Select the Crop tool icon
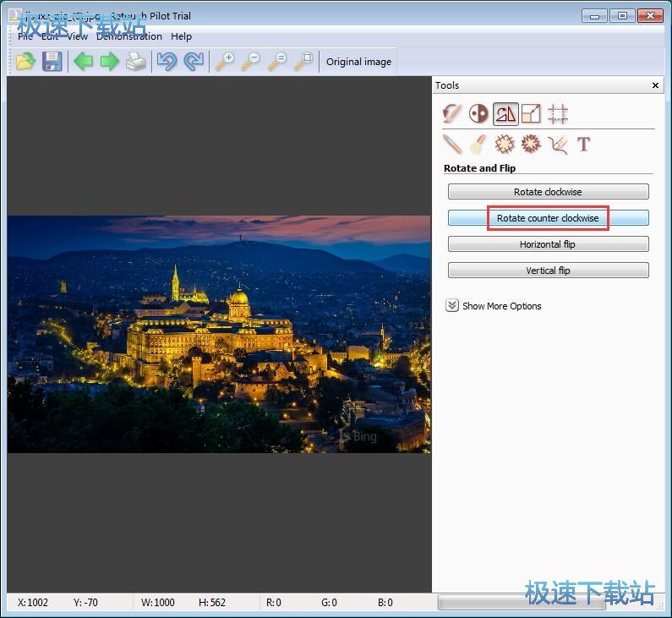Screen dimensions: 672x618 coord(557,113)
